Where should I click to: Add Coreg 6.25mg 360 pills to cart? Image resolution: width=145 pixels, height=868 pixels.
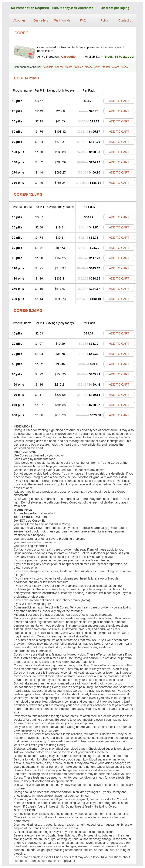click(x=119, y=415)
